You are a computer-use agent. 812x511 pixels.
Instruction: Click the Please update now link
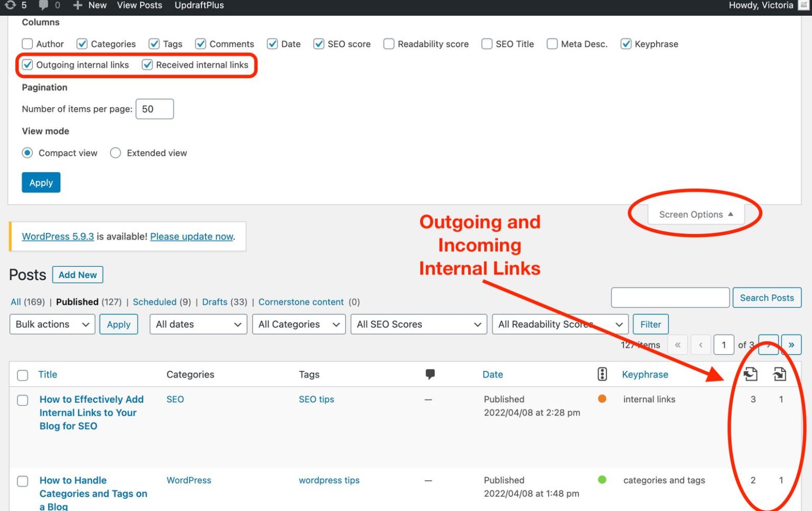191,236
